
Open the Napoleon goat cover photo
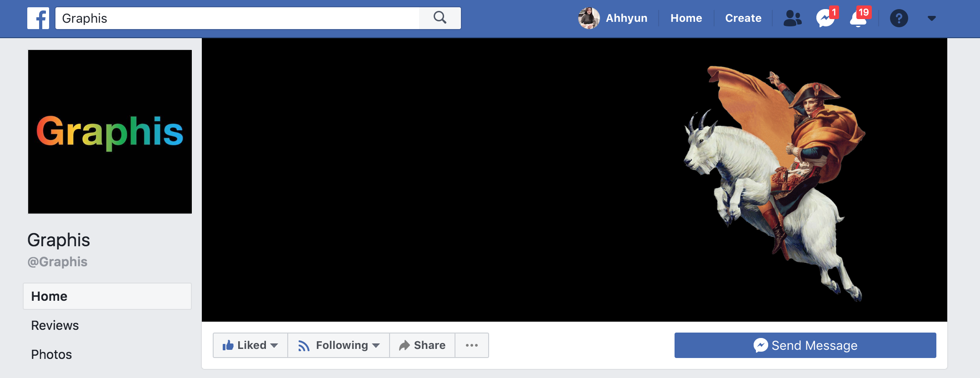(x=575, y=180)
